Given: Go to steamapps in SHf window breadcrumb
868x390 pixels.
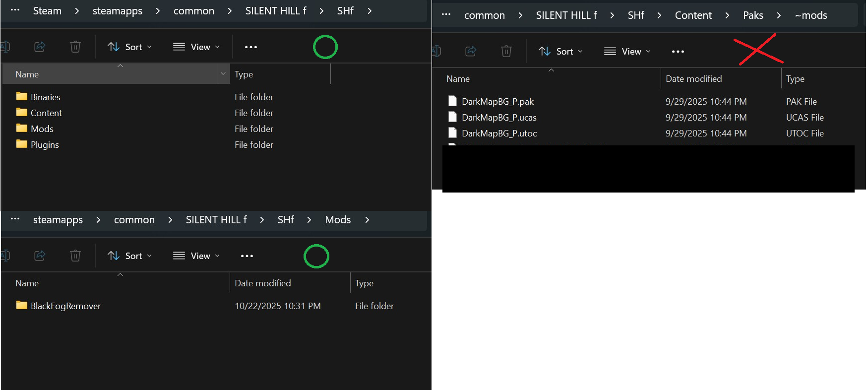Looking at the screenshot, I should point(118,11).
